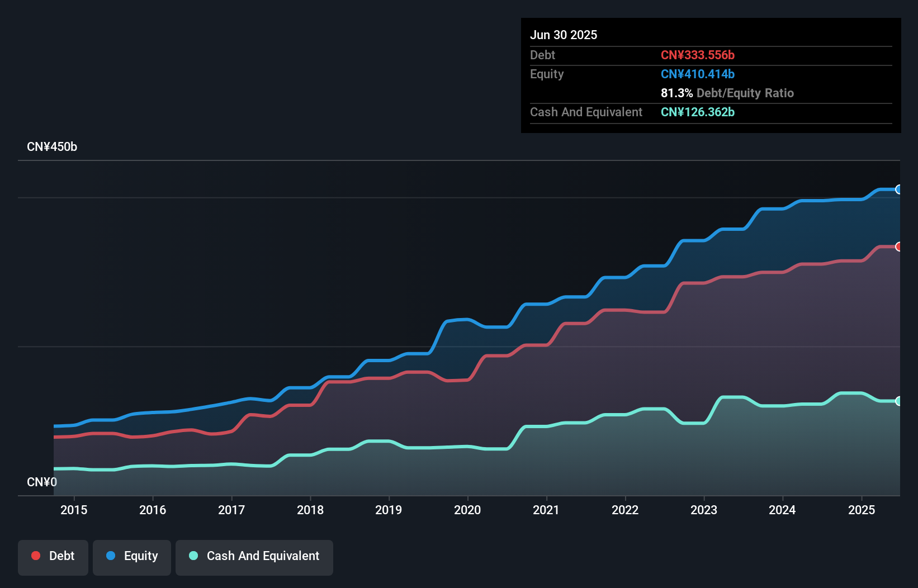Click the Debt value CN¥333.556b in the tooltip

698,55
